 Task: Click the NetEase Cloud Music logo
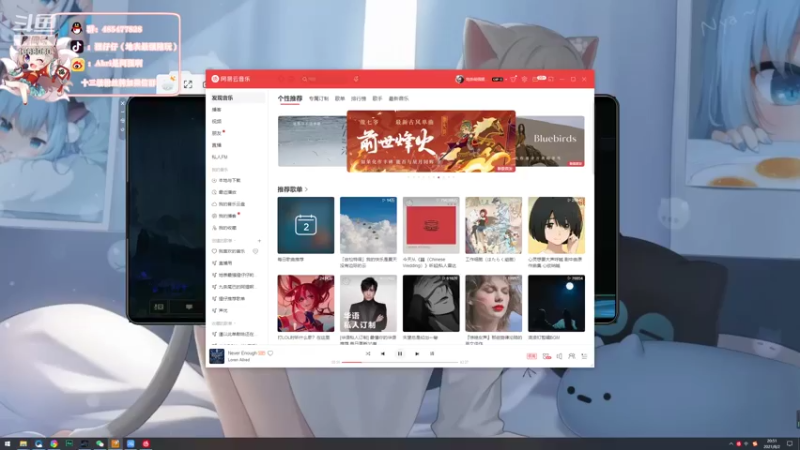[231, 79]
